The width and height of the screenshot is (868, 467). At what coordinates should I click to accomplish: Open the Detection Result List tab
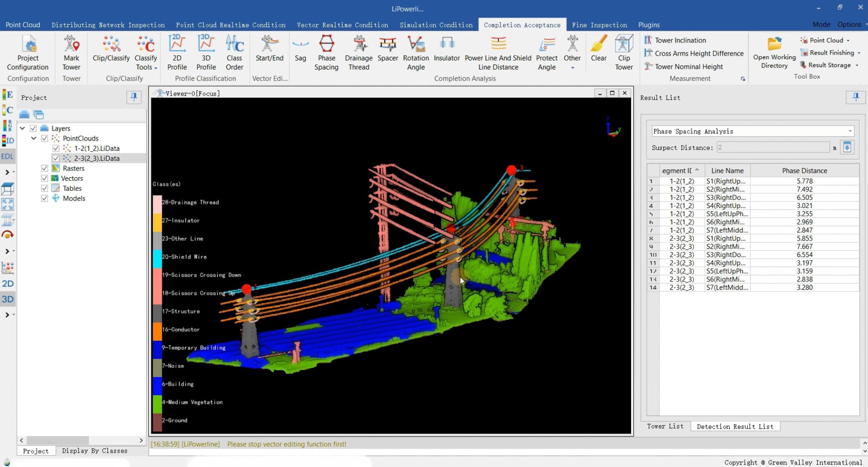pos(735,426)
